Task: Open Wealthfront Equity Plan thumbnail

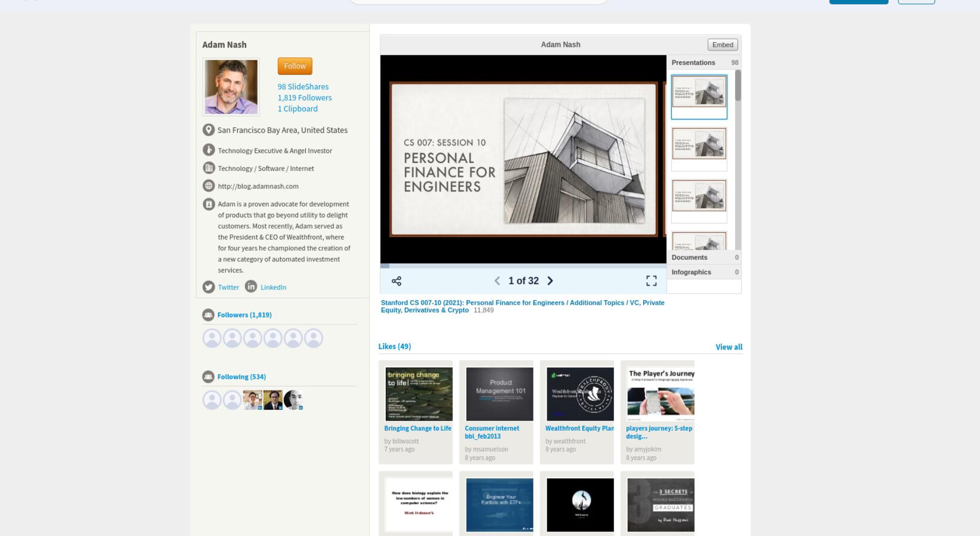Action: pyautogui.click(x=580, y=394)
